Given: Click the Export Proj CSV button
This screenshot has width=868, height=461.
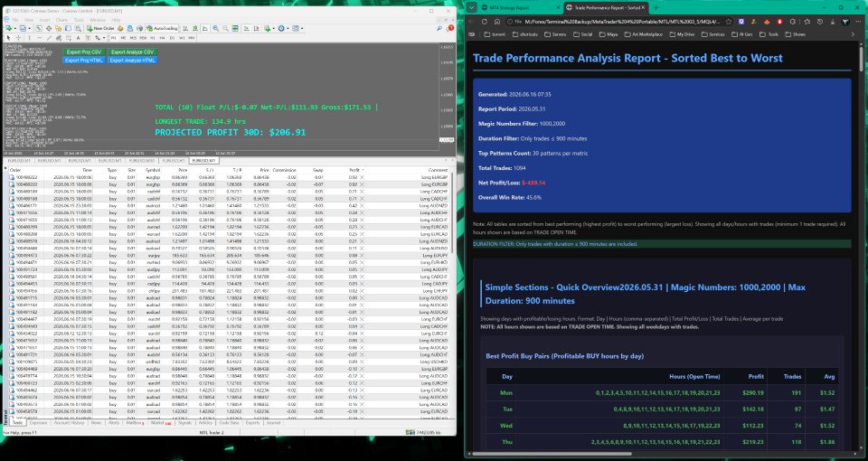Looking at the screenshot, I should tap(84, 52).
